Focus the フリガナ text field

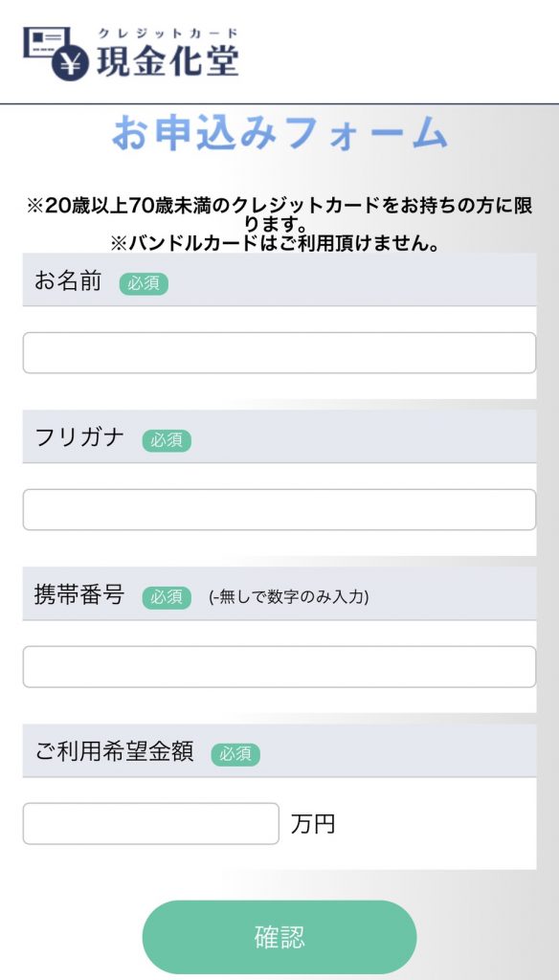click(x=279, y=509)
